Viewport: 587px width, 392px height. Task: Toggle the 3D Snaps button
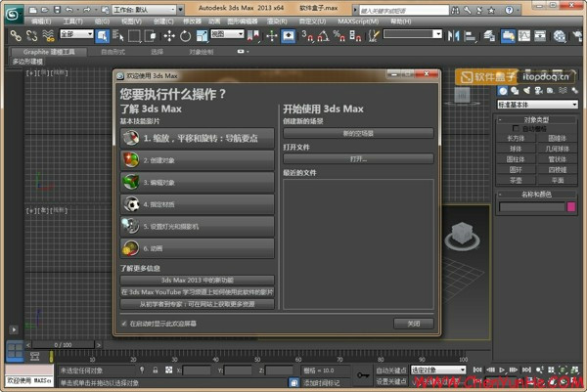307,36
